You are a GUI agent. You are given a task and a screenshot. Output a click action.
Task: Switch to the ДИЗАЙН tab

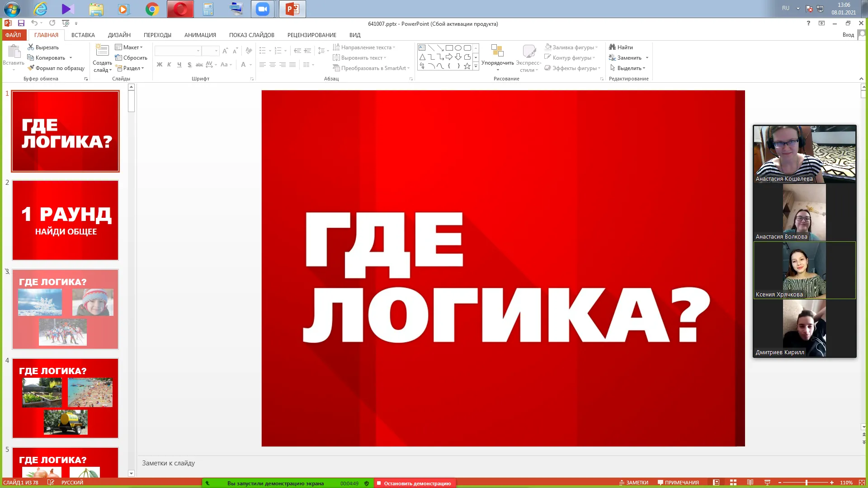click(119, 35)
